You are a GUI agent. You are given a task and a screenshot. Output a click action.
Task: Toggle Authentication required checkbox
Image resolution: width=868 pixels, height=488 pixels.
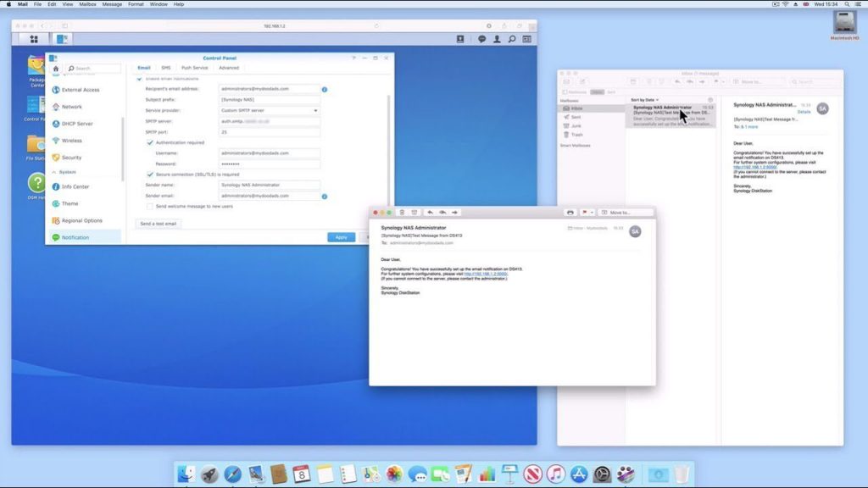150,142
